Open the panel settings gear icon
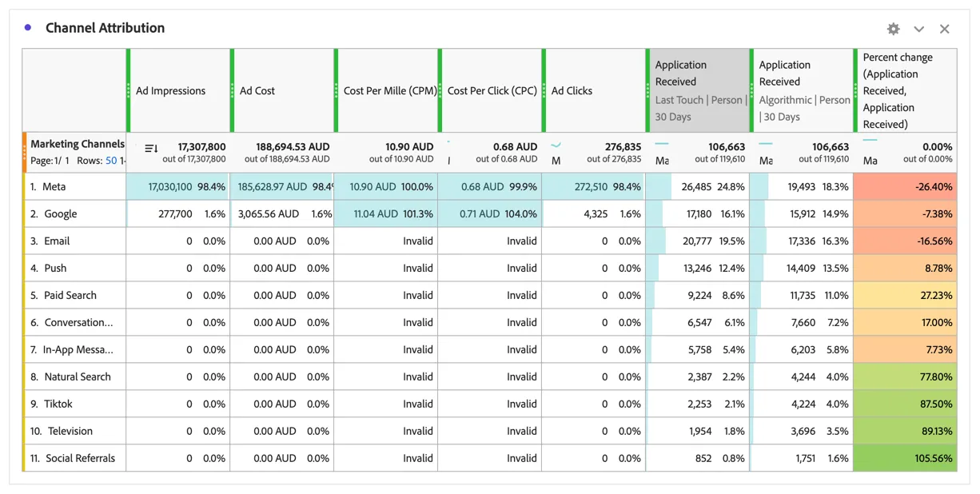This screenshot has width=980, height=494. point(894,29)
